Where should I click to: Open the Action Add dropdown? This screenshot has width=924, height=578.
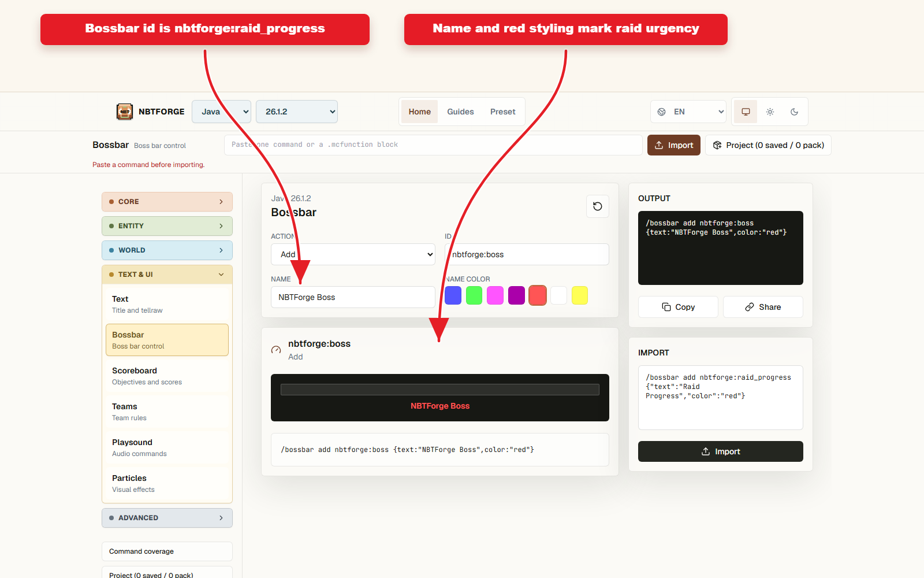(x=353, y=254)
